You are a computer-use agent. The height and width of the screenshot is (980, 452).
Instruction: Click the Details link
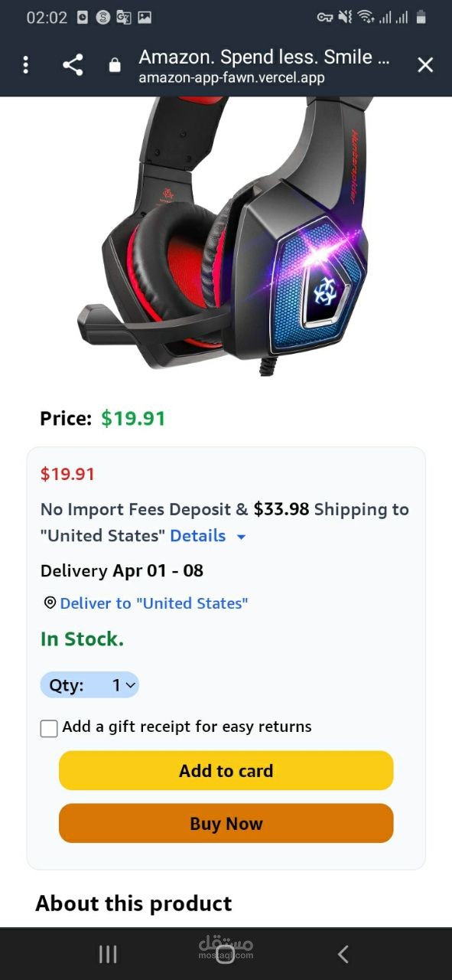click(197, 536)
